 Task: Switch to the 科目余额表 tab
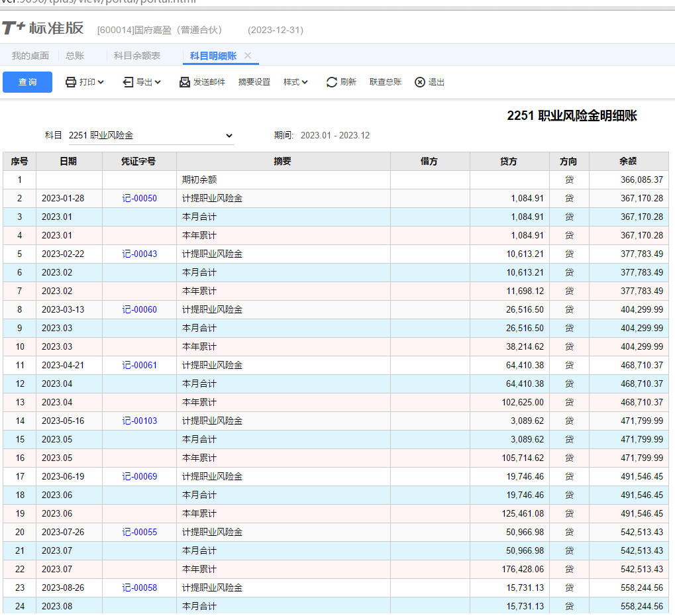pos(137,56)
